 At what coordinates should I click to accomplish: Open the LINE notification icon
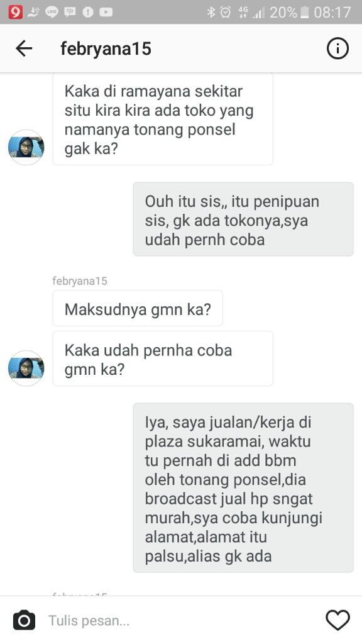point(52,12)
